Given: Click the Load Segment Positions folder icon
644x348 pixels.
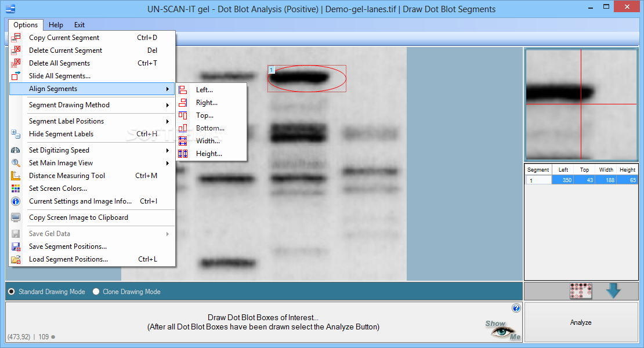Looking at the screenshot, I should coord(16,259).
